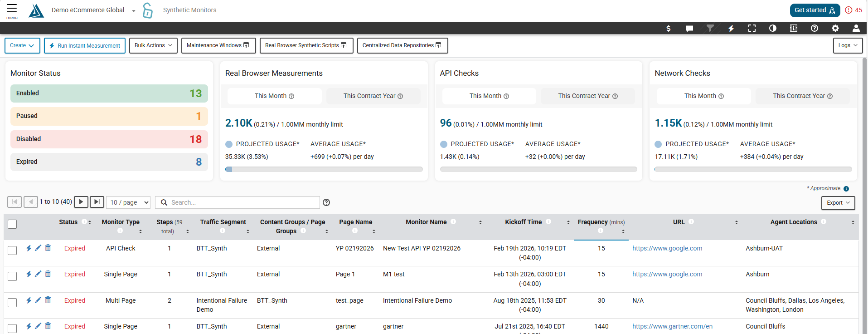Click Real Browser Measurements usage progress bar
The image size is (868, 334).
click(x=324, y=169)
